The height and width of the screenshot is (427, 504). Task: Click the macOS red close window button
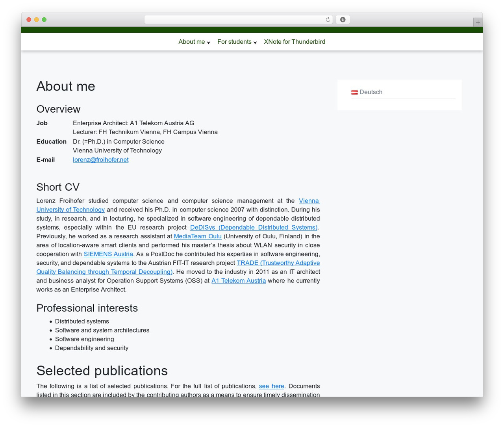click(x=29, y=20)
